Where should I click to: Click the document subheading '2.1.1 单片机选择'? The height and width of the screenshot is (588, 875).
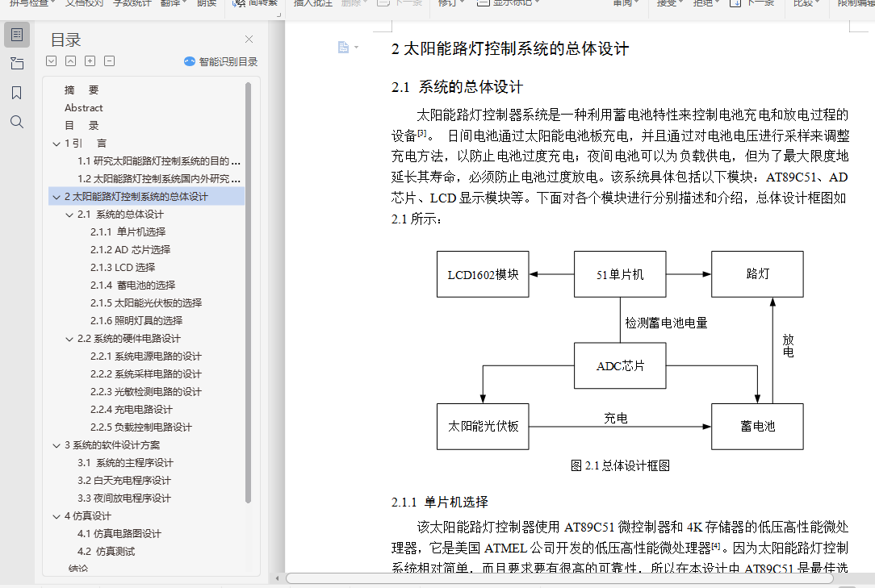(440, 502)
